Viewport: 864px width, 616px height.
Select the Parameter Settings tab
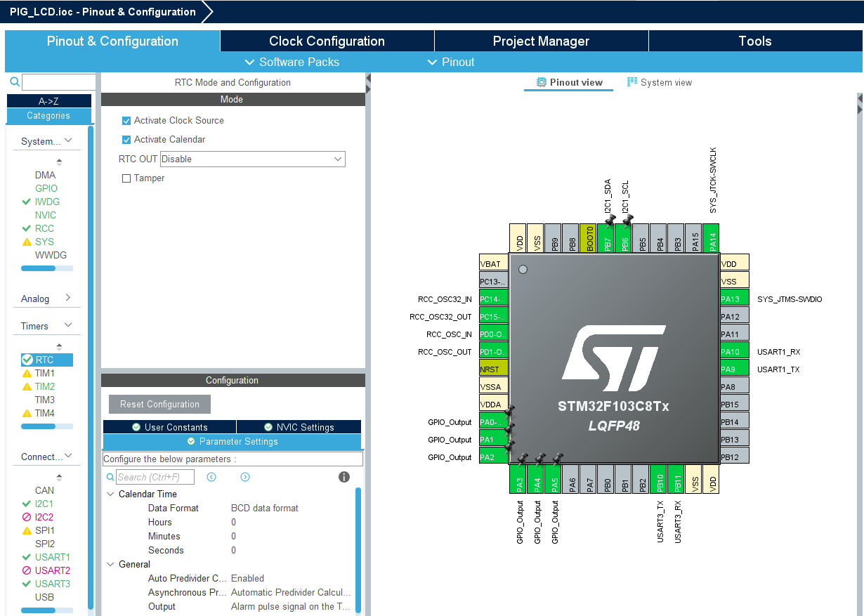coord(232,442)
